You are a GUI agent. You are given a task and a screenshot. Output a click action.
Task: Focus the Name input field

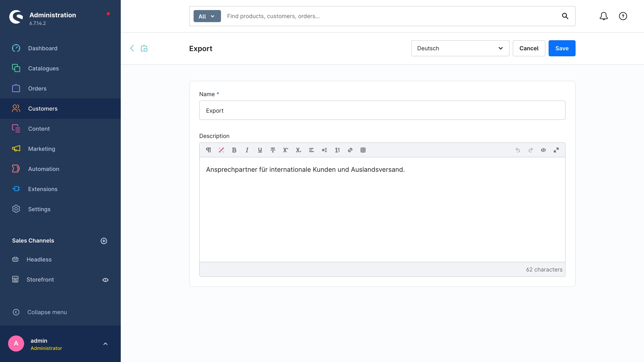point(382,110)
